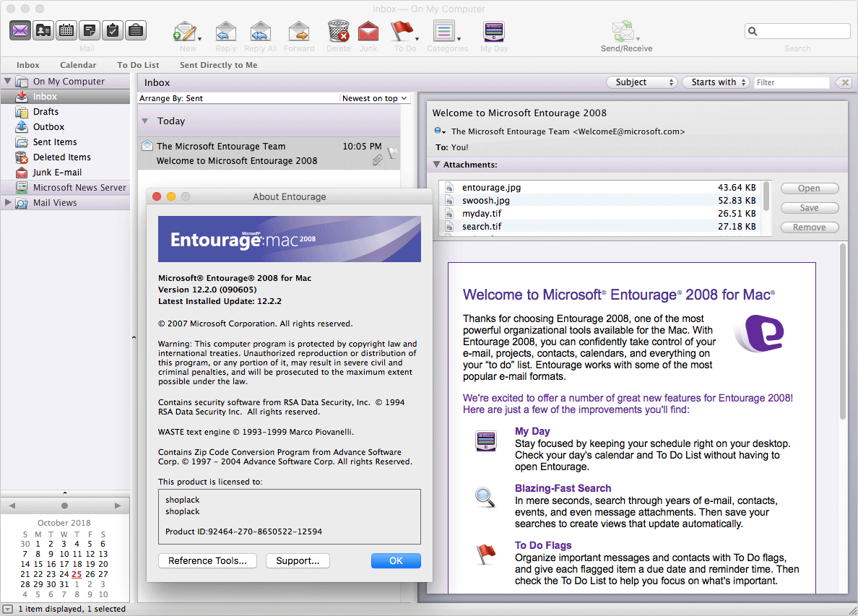The width and height of the screenshot is (858, 616).
Task: Clear the filter with the X button
Action: pos(845,82)
